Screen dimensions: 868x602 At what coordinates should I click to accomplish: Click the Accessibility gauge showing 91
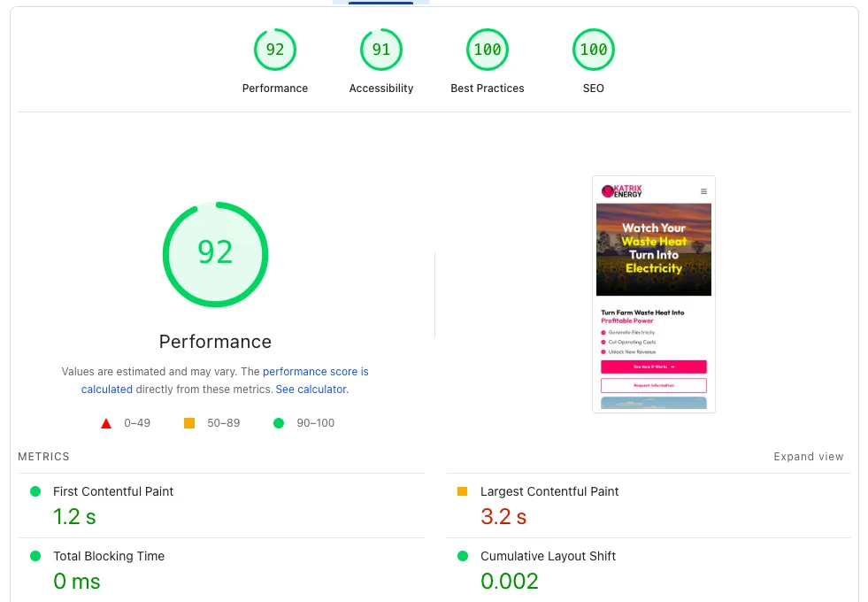380,50
